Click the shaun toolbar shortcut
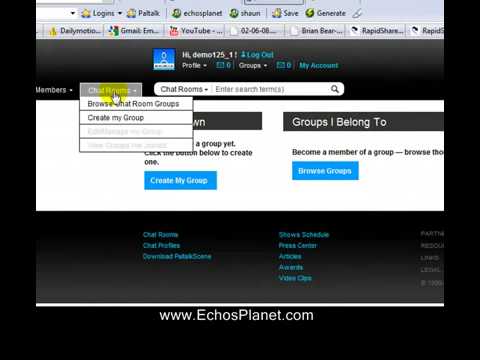The image size is (480, 360). point(245,13)
